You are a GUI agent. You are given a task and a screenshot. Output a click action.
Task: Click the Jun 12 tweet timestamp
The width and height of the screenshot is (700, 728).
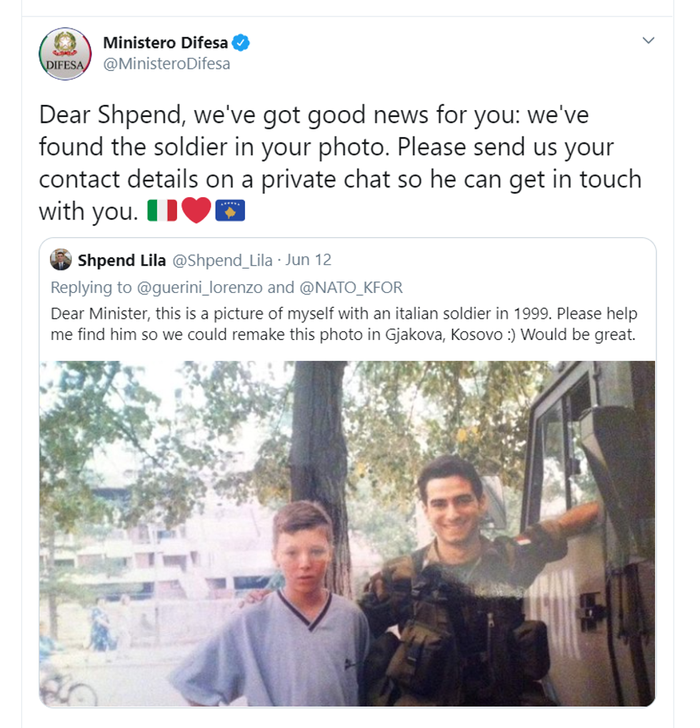[x=309, y=260]
